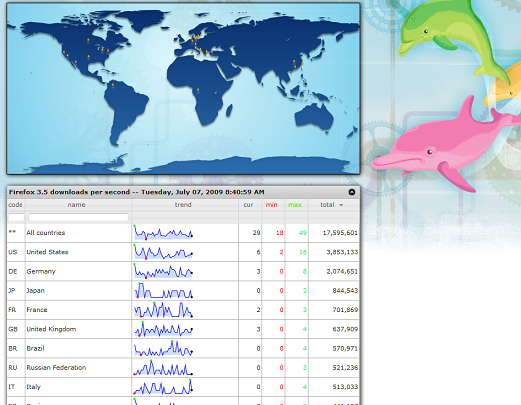Image resolution: width=521 pixels, height=405 pixels.
Task: Click the All countries trend sparkline
Action: (x=163, y=233)
